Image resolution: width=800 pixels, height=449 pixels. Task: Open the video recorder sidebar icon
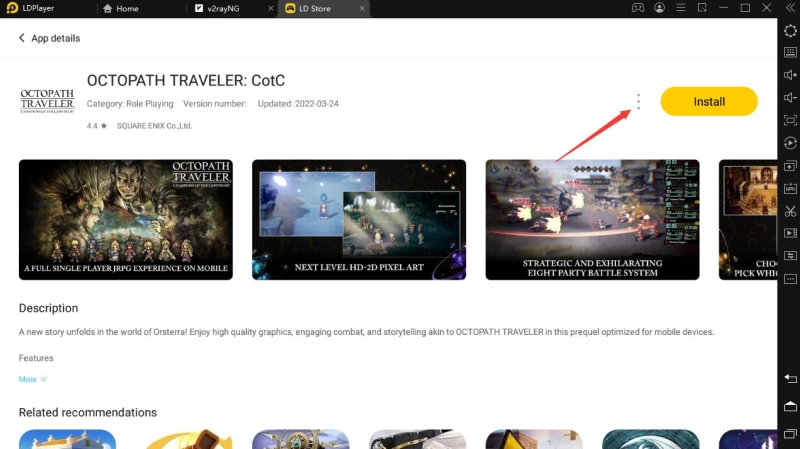pos(790,233)
